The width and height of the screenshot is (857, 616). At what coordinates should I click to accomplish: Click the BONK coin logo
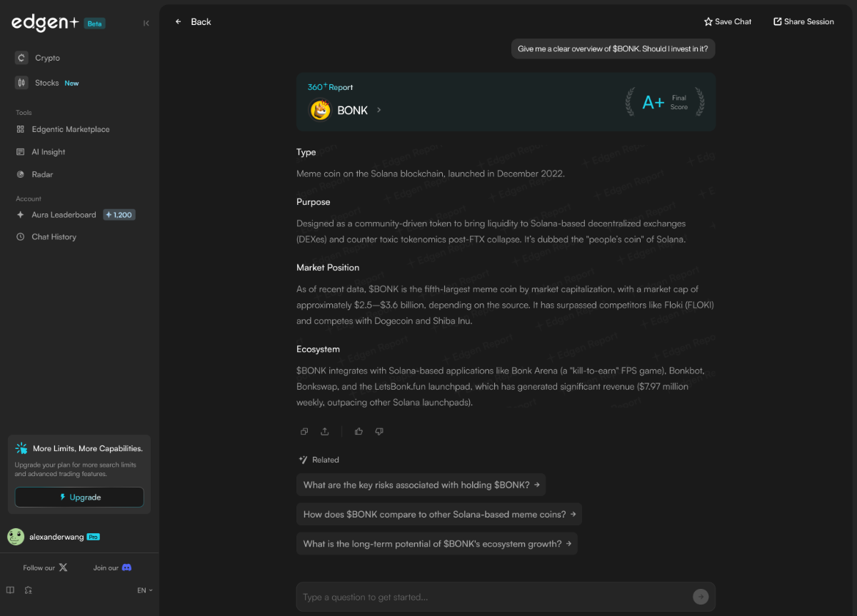(320, 110)
